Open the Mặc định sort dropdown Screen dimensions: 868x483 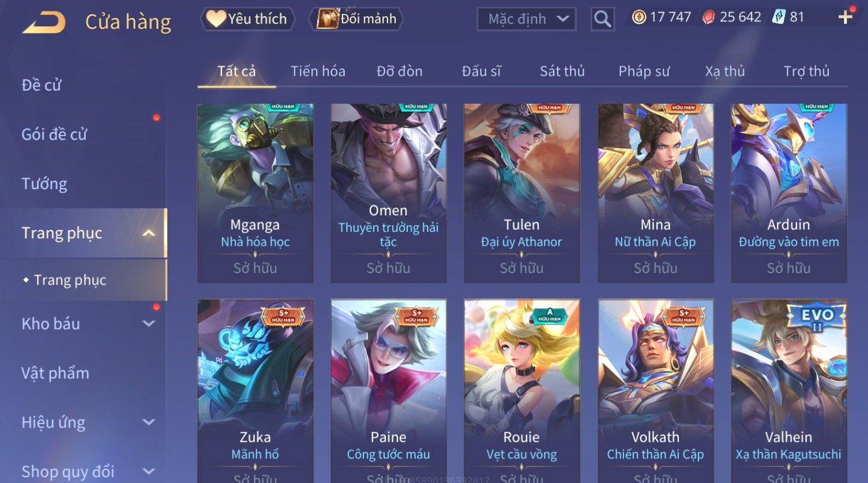(x=527, y=19)
